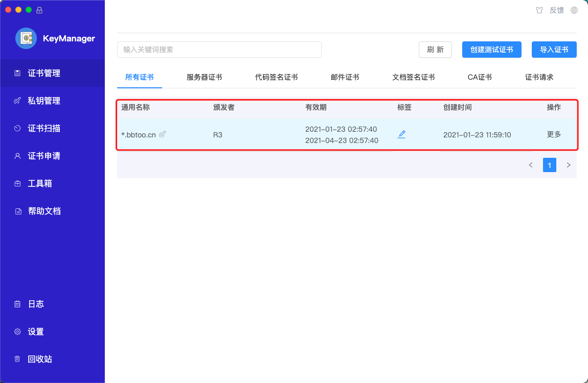Screen dimensions: 588x383
Task: Open 私钥管理 in the sidebar
Action: pos(44,101)
